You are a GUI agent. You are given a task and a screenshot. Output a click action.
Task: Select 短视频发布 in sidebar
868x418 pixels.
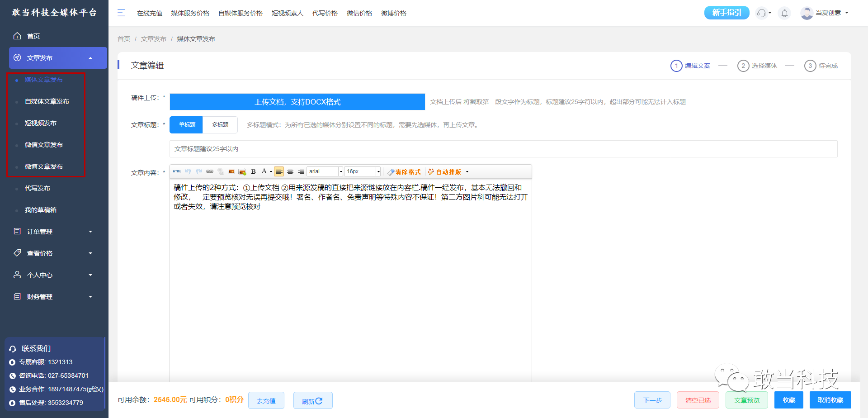tap(41, 123)
